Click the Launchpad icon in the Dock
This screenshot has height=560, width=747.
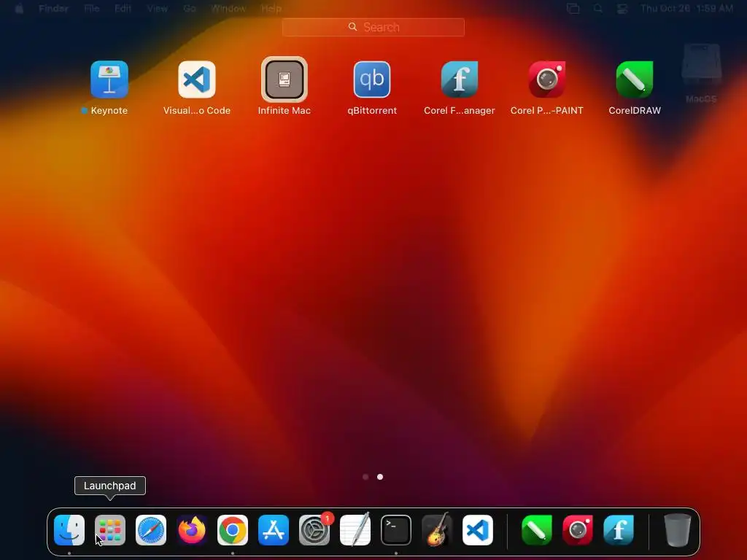110,530
